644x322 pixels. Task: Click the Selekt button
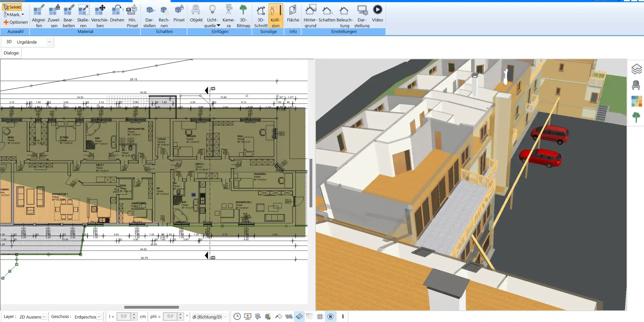coord(12,7)
